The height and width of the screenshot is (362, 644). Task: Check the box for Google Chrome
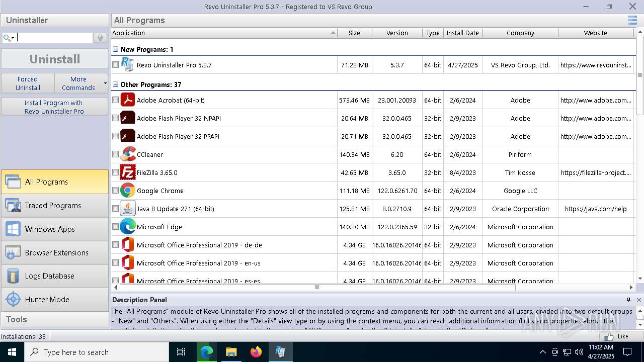(115, 190)
